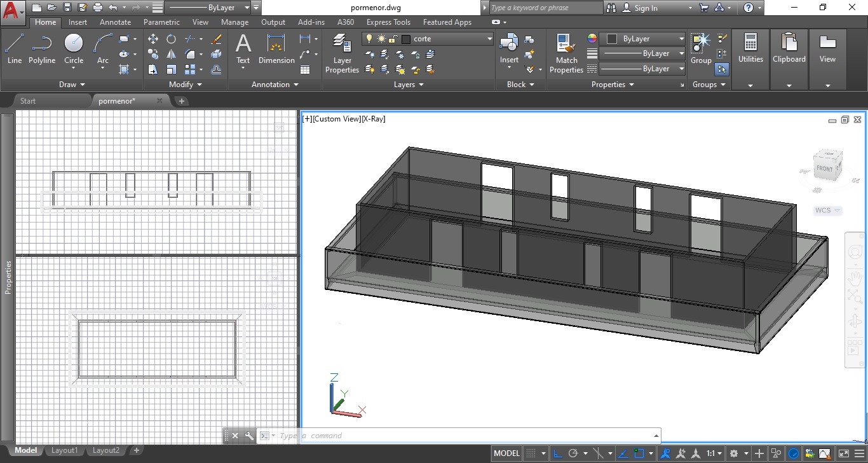This screenshot has width=868, height=463.
Task: Expand the Groups panel
Action: pos(709,84)
